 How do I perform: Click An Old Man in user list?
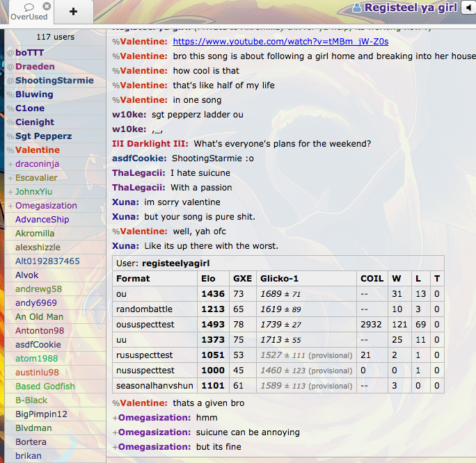[x=39, y=317]
